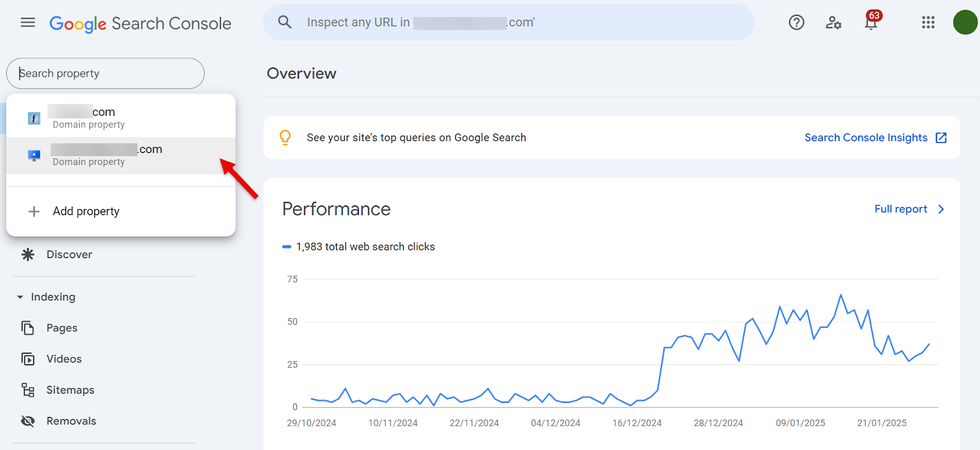This screenshot has width=980, height=450.
Task: Click the 29/10/2024 chart axis date
Action: [311, 423]
